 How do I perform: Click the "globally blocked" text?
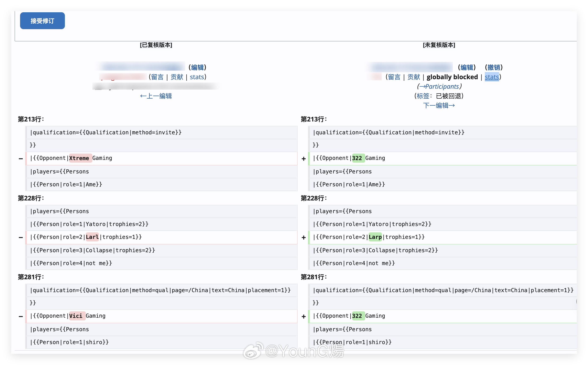tap(452, 77)
